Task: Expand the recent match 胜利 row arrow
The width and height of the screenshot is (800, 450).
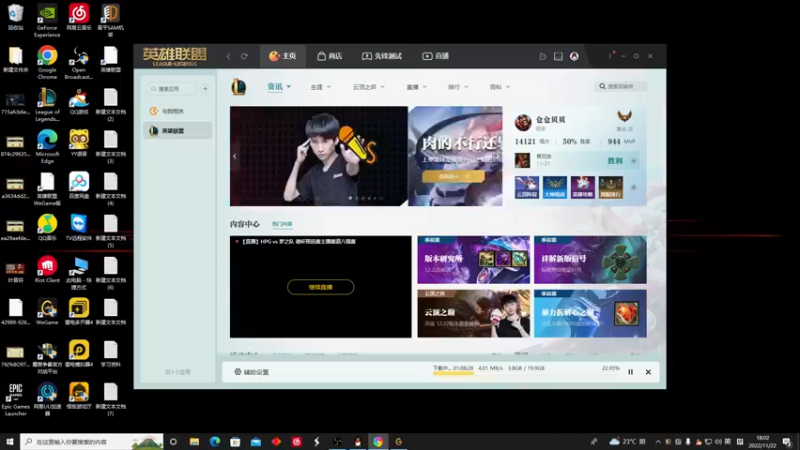Action: tap(633, 161)
